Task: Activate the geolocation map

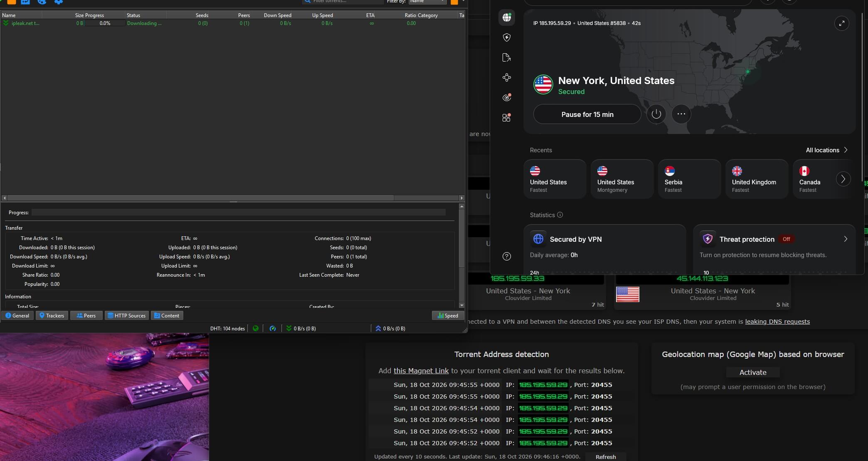Action: (753, 372)
